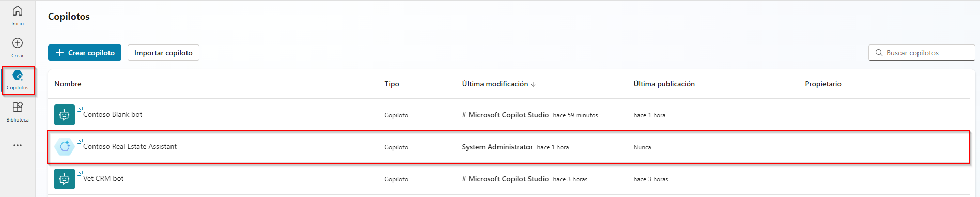Viewport: 980px width, 197px height.
Task: Select 'System Administrator' modifier text
Action: [x=497, y=147]
